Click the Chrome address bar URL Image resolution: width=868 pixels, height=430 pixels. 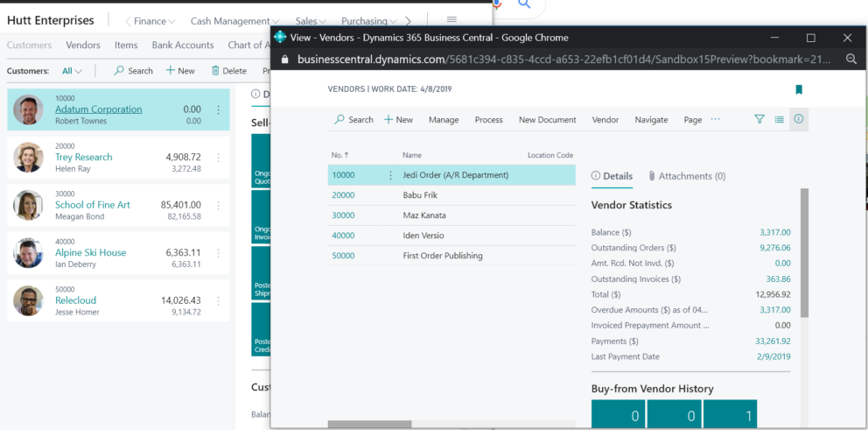pos(564,60)
